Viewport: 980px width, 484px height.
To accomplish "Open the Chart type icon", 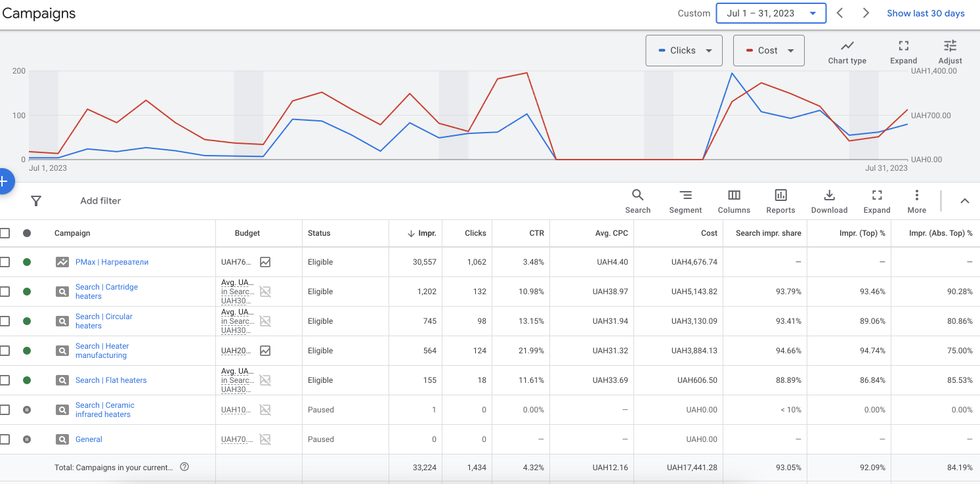I will tap(847, 47).
